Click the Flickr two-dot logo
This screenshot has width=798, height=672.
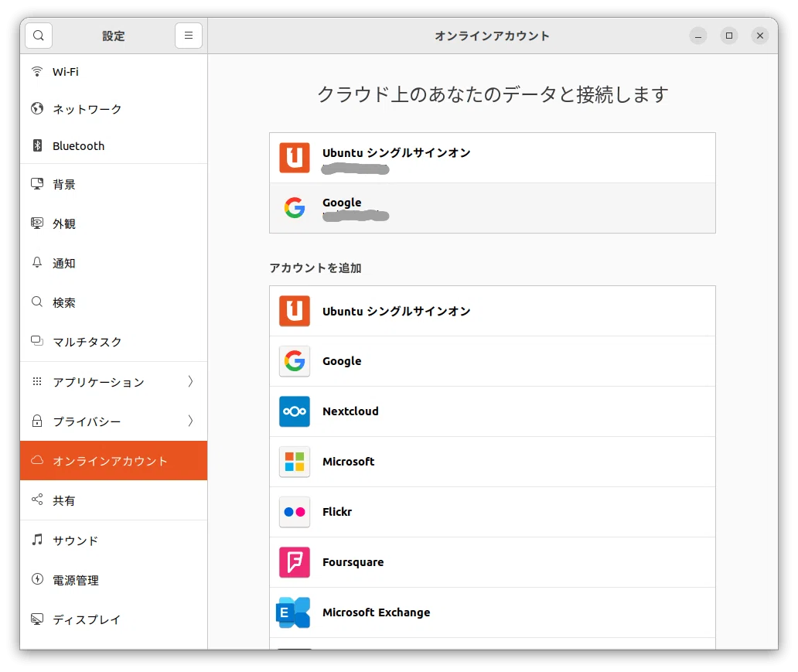(295, 512)
